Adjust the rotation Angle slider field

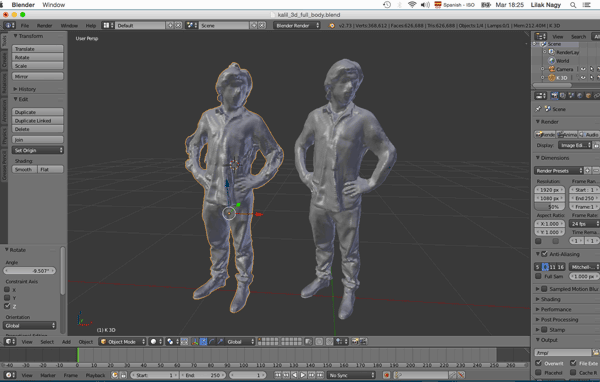(29, 271)
